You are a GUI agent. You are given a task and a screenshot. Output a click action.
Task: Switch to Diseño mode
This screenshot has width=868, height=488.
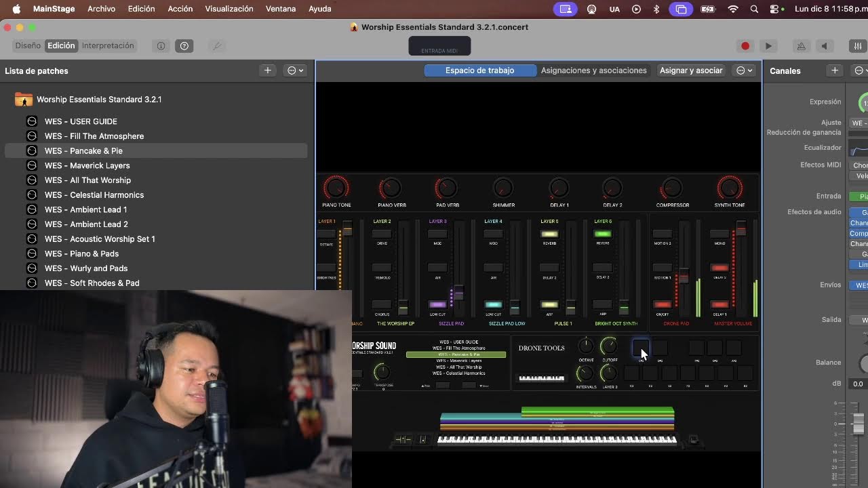28,45
